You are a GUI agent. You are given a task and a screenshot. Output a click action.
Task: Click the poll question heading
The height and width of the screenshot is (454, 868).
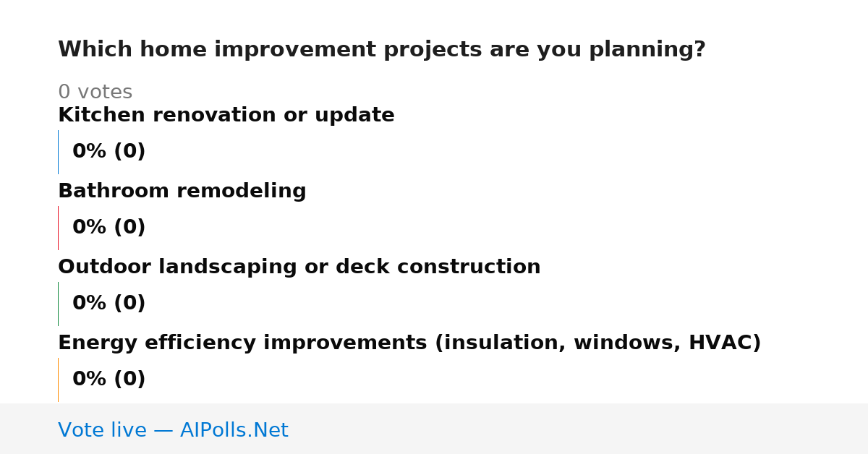[x=382, y=50]
